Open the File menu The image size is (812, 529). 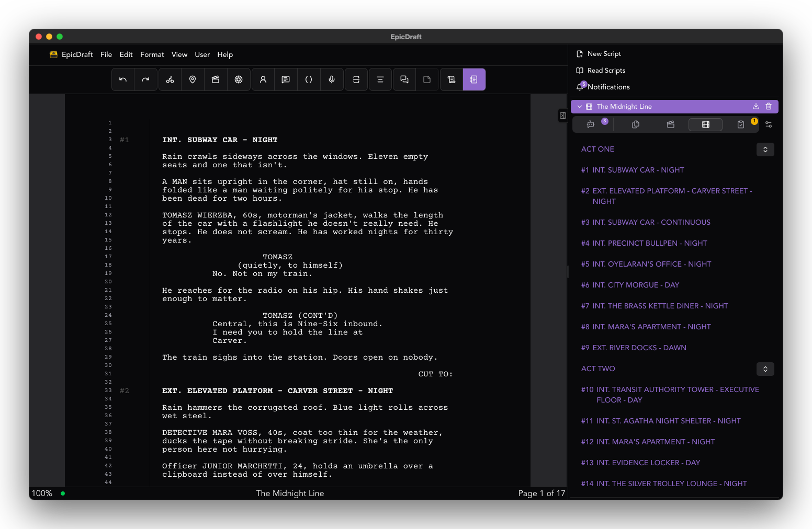tap(106, 54)
